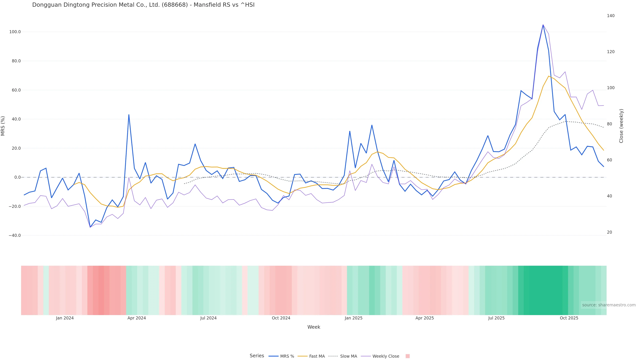Click the MRS (%) y-axis title

(x=3, y=126)
